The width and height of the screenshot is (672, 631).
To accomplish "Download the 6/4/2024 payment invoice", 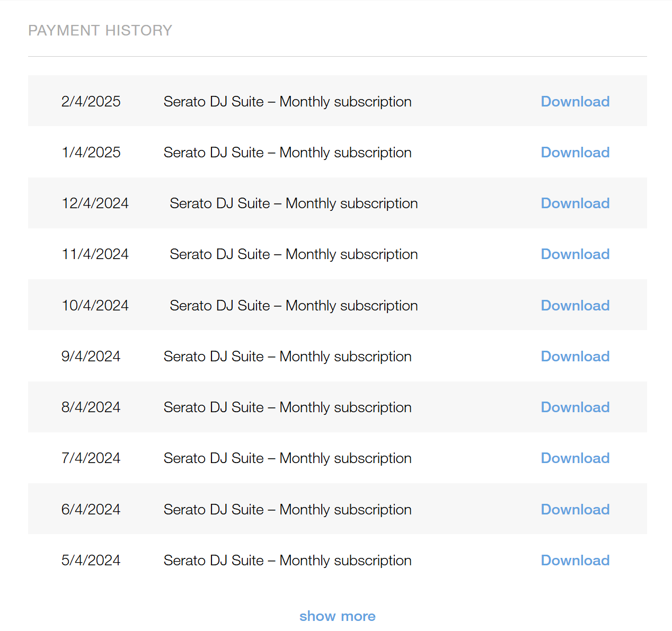I will 575,509.
